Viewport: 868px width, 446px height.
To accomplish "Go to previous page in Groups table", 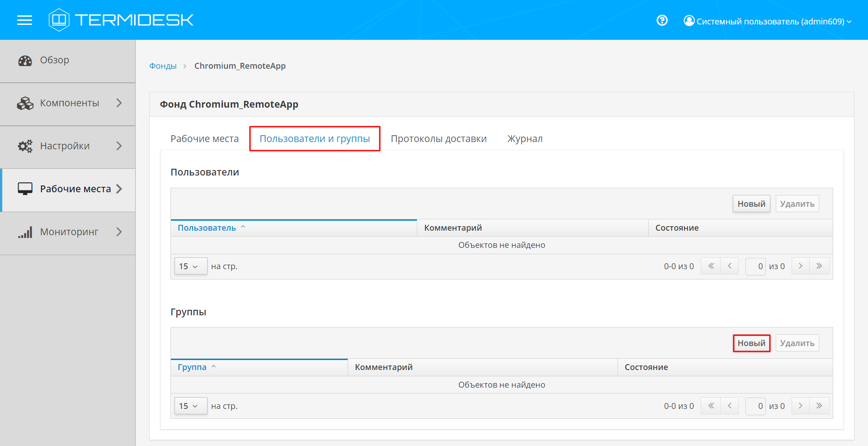I will [x=729, y=406].
